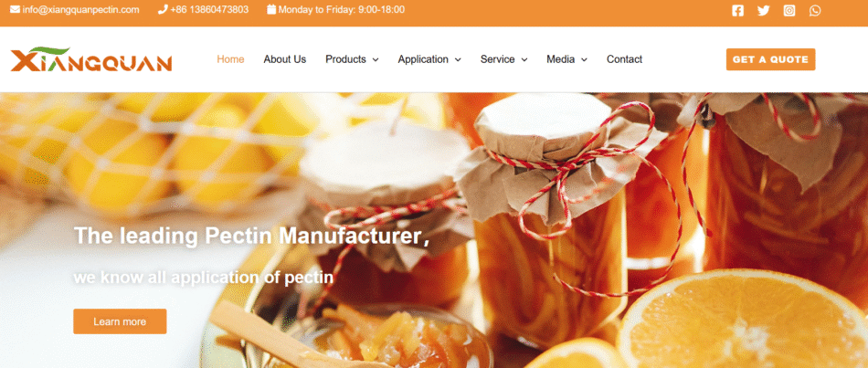Click the info@xiangquanpectin.com email link

tap(80, 9)
